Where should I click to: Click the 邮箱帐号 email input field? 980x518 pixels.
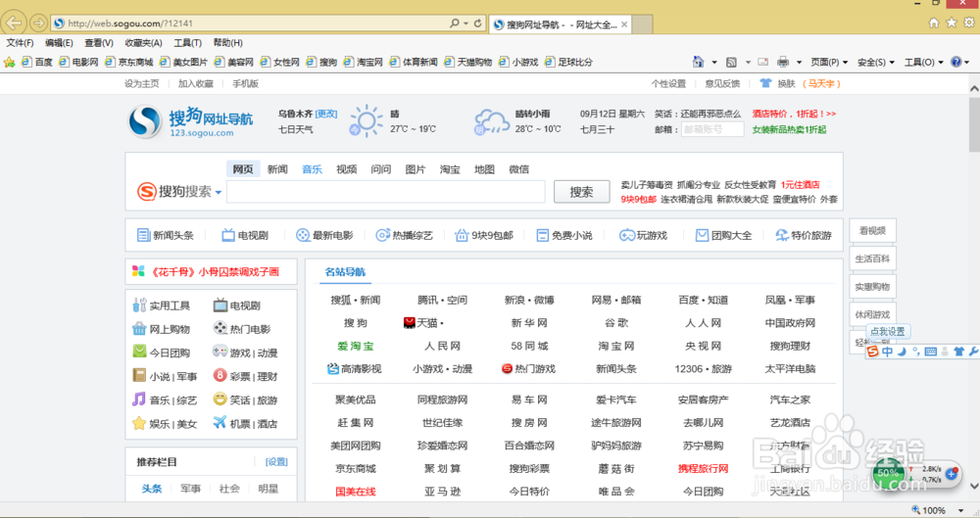click(712, 129)
